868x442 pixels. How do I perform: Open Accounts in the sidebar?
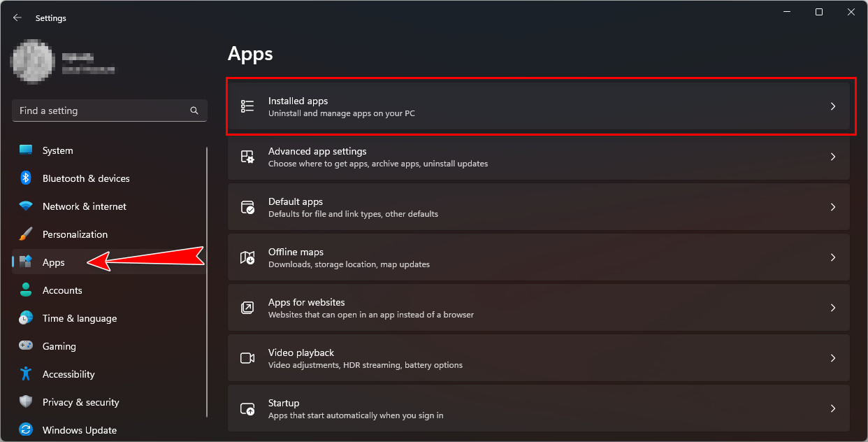click(62, 290)
